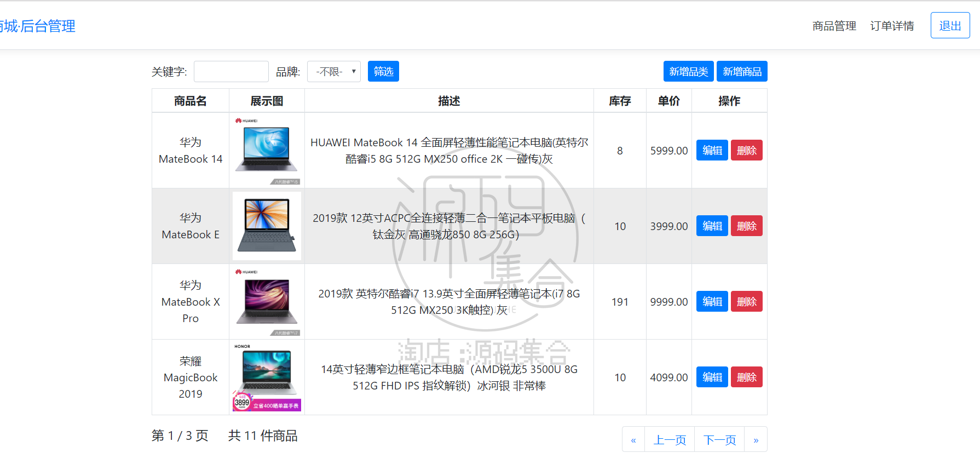Select the 华为 MateBook X Pro name cell
Viewport: 980px width, 470px height.
tap(191, 302)
